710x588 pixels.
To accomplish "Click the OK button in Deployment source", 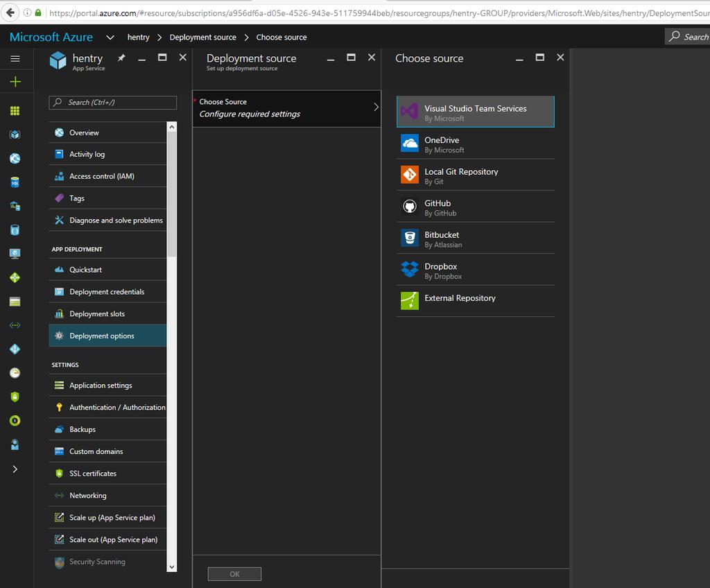I will click(x=234, y=574).
